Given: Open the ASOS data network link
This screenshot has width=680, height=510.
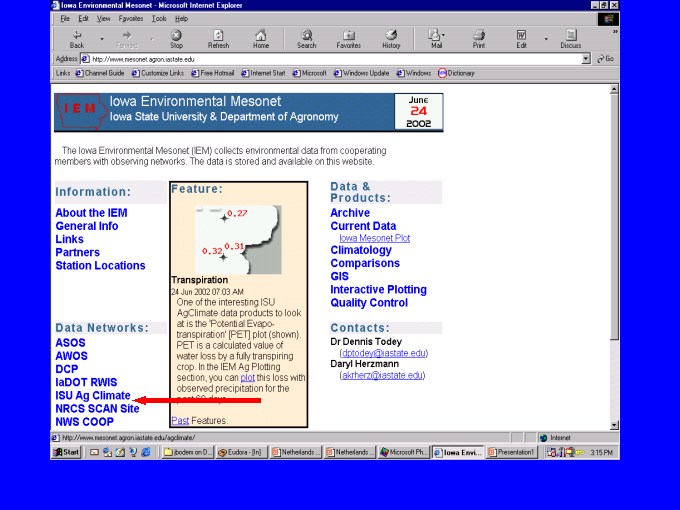Looking at the screenshot, I should pos(70,343).
